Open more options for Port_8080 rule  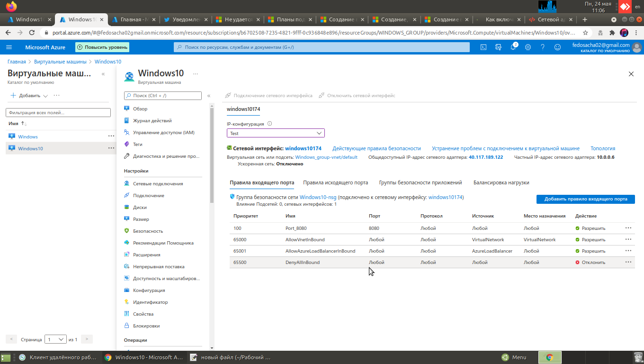(x=628, y=228)
